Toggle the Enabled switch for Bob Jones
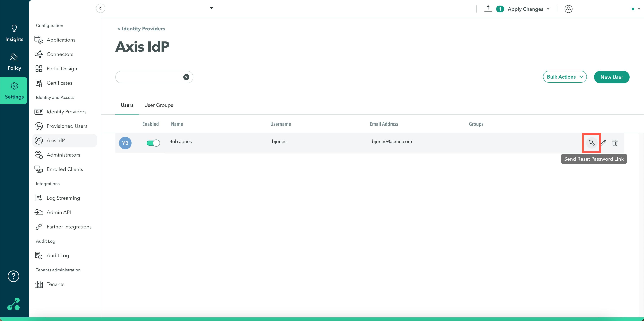The width and height of the screenshot is (644, 321). [x=153, y=143]
